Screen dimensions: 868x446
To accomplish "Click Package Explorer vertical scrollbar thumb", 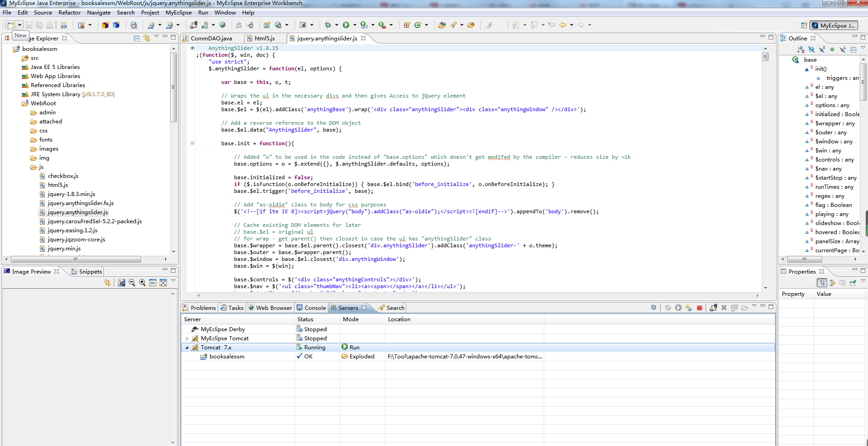I will [173, 87].
